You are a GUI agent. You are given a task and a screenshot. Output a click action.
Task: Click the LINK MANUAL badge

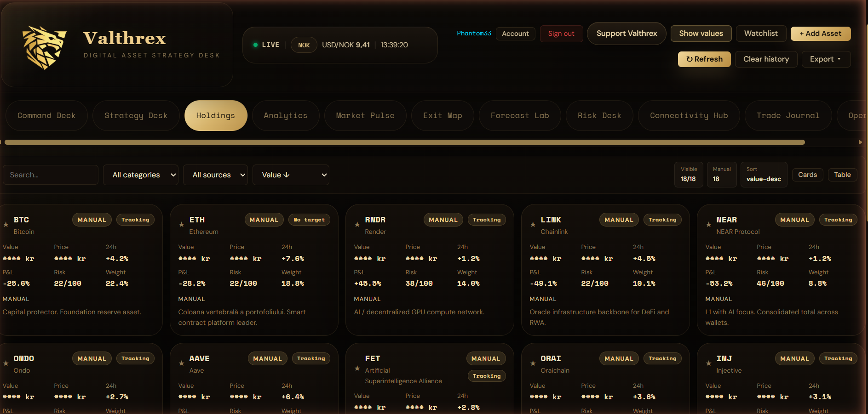(619, 220)
